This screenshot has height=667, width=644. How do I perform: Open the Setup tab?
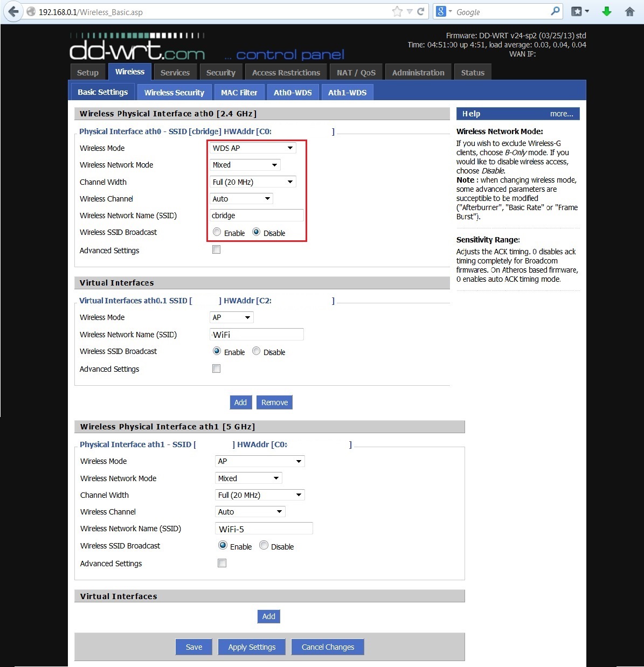click(88, 73)
